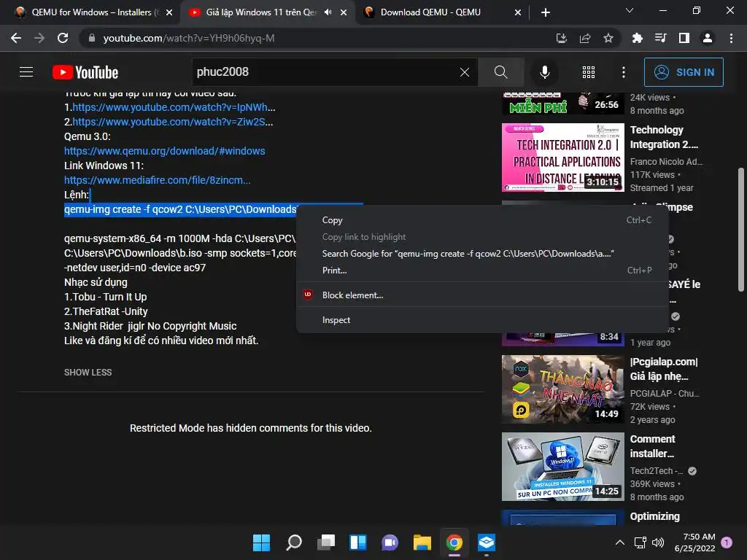Open the mediafire.com file link
Screen dimensions: 747x560
(x=158, y=180)
